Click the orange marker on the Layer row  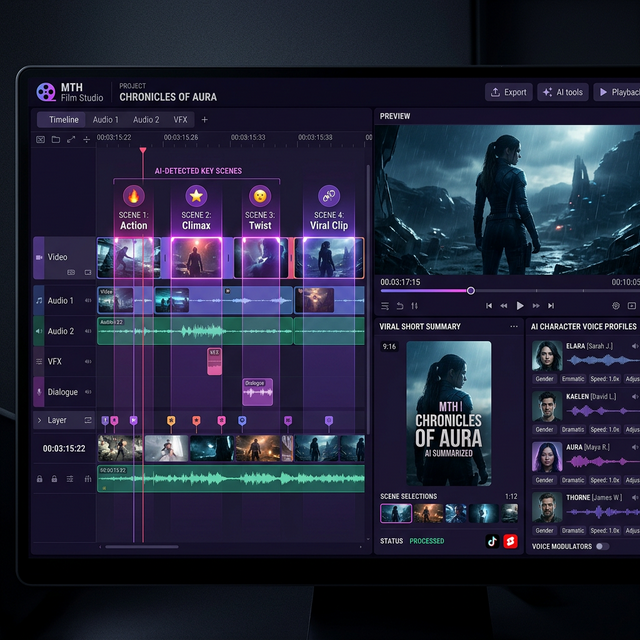click(171, 420)
